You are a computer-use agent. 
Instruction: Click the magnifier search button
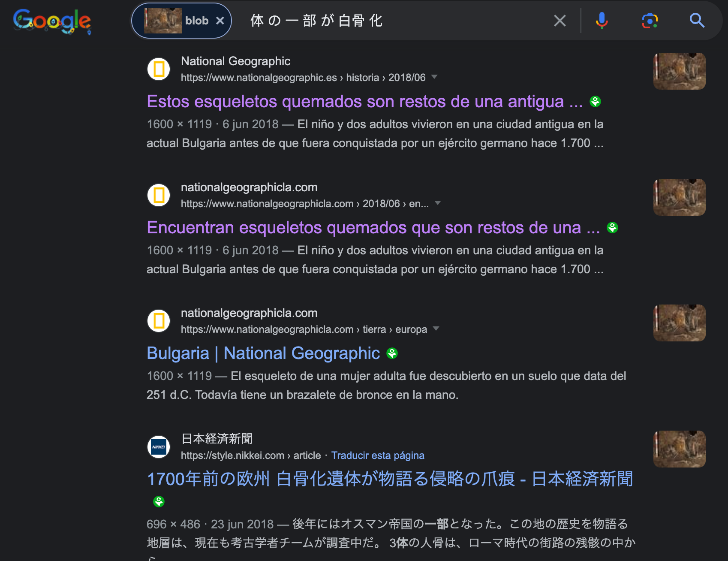[x=697, y=21]
